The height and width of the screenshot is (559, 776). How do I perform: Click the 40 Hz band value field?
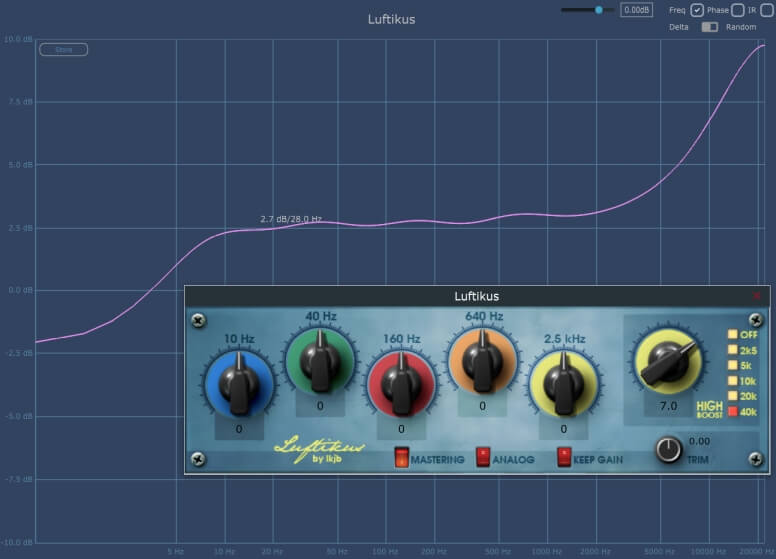point(320,406)
